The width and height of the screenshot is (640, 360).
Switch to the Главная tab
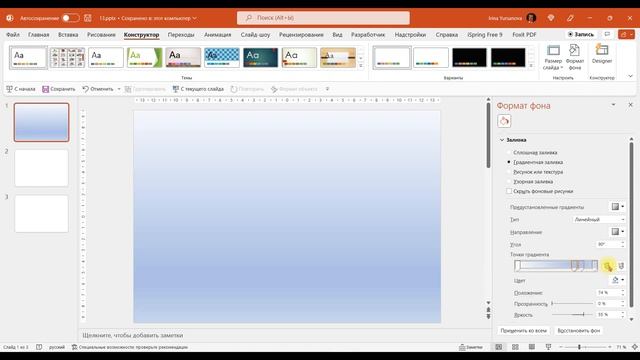(39, 35)
